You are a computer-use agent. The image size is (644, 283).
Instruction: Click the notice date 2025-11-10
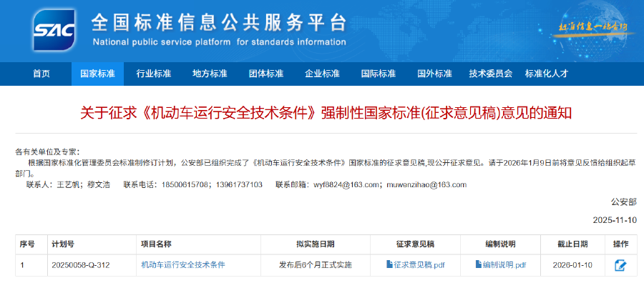[x=615, y=220]
